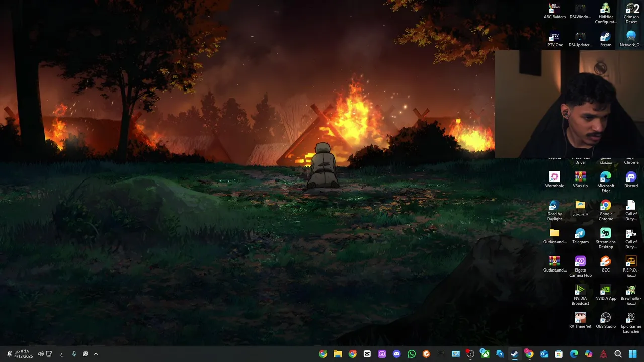Open notifications bell in the tray
This screenshot has height=362, width=644.
[9, 354]
